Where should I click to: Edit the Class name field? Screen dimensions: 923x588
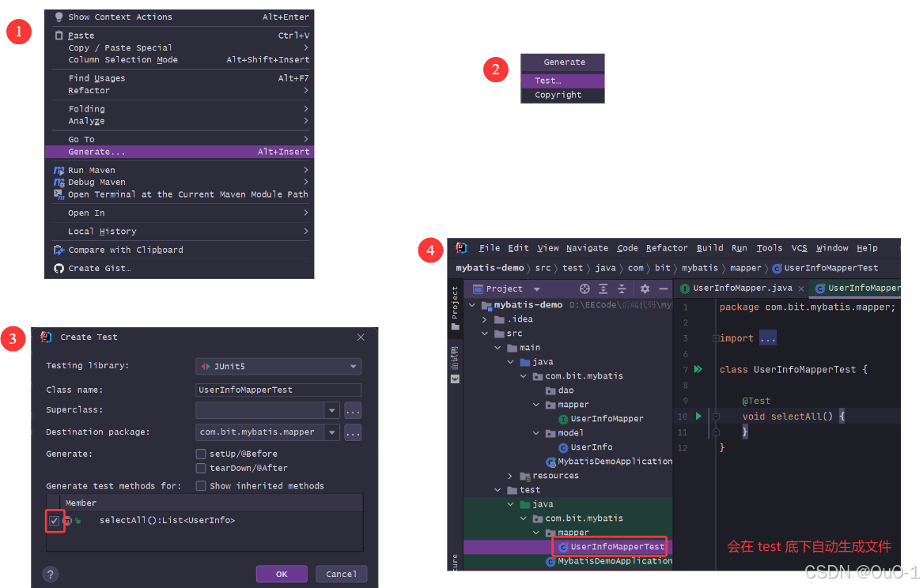point(278,390)
